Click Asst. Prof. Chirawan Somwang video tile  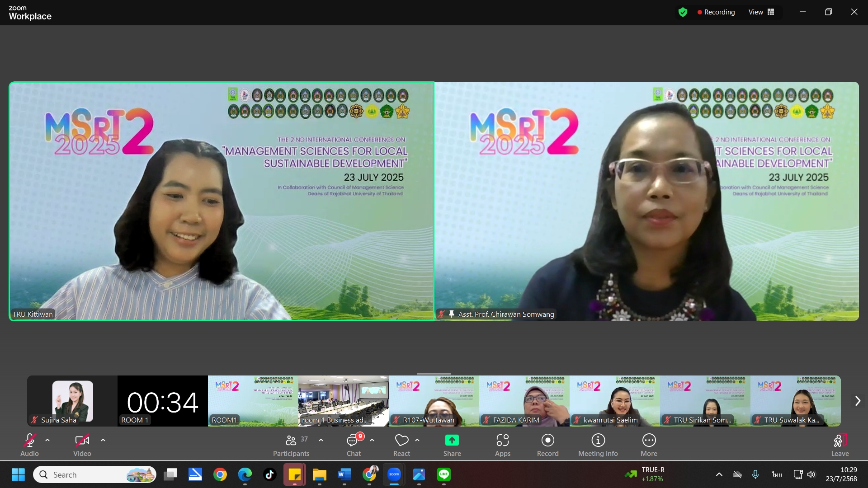click(x=647, y=201)
